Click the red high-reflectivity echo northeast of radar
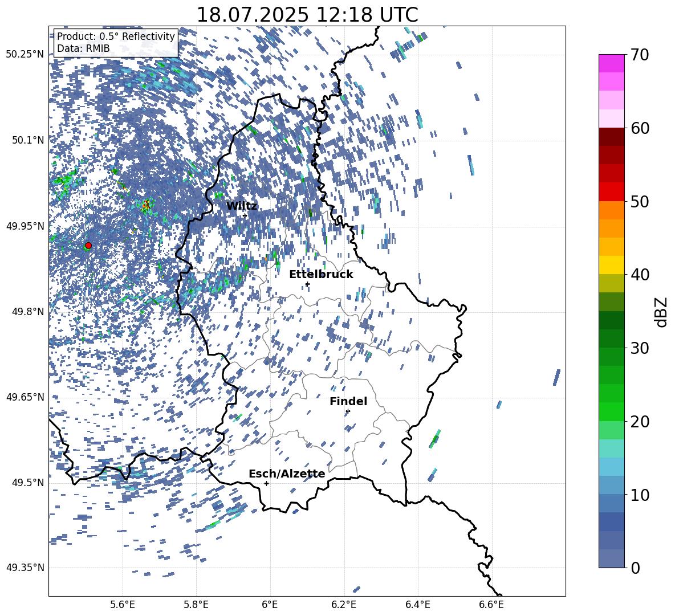Image resolution: width=675 pixels, height=616 pixels. (x=147, y=205)
